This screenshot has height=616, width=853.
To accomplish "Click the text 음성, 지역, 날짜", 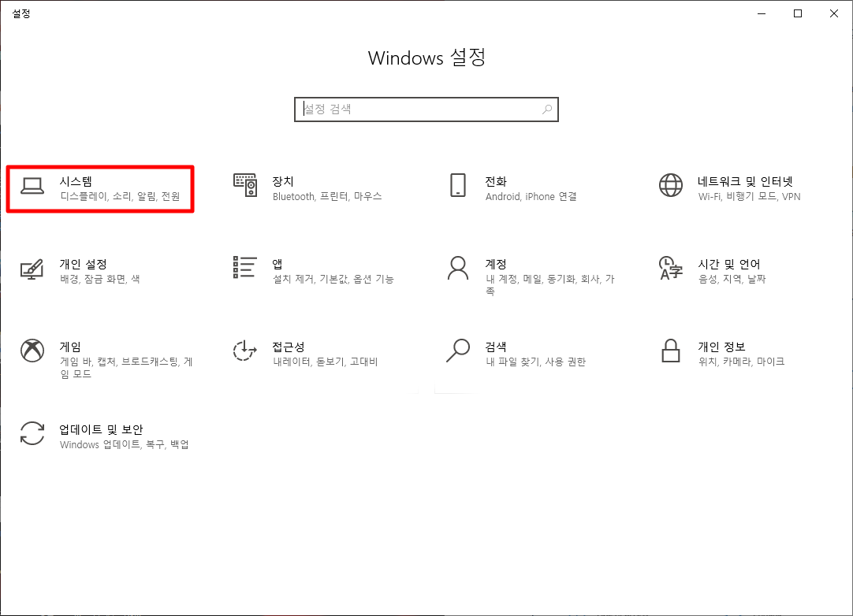I will coord(732,279).
